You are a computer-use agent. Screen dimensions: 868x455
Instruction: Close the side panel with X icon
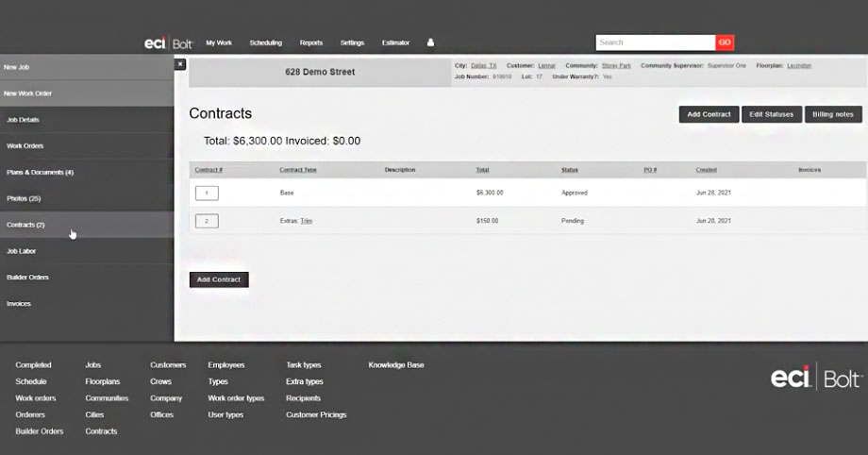[180, 64]
